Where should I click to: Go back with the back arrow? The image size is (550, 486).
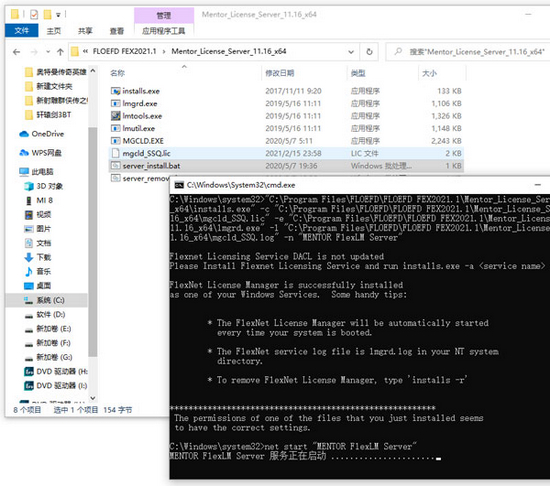click(16, 52)
